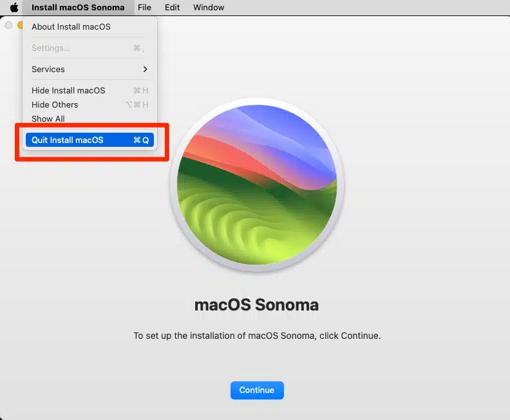
Task: Open the Edit menu
Action: (172, 7)
